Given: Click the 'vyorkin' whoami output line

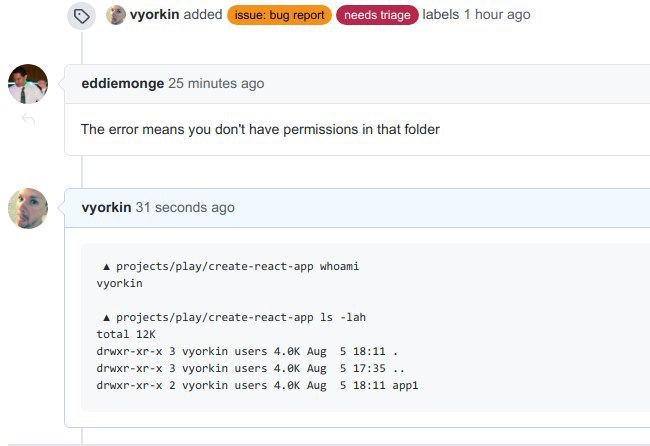Looking at the screenshot, I should click(119, 283).
